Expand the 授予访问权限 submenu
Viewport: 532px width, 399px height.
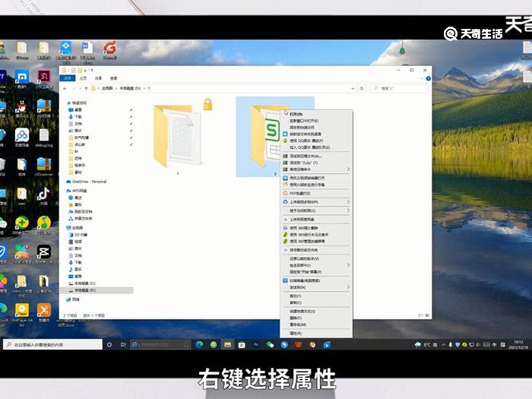316,211
